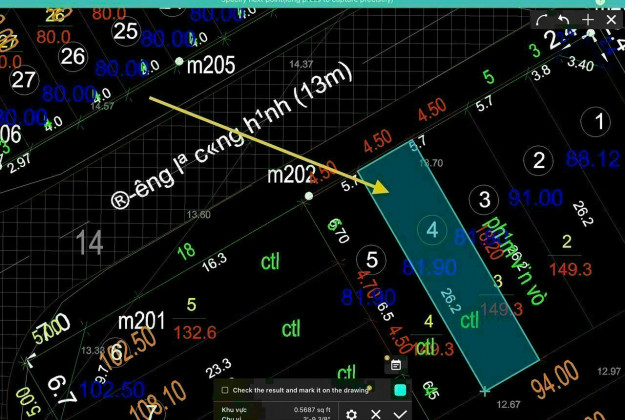
Task: Select point label 'm205'
Action: point(211,65)
